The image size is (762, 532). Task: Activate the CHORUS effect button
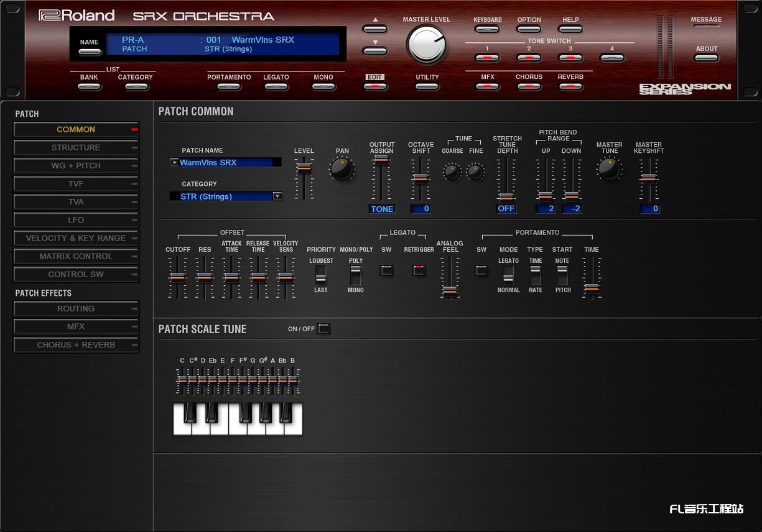click(x=529, y=88)
